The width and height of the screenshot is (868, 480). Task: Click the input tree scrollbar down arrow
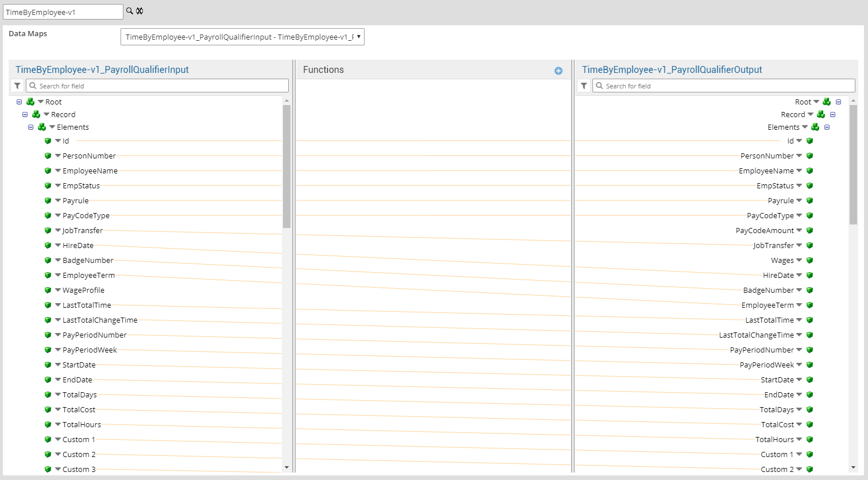pyautogui.click(x=286, y=467)
